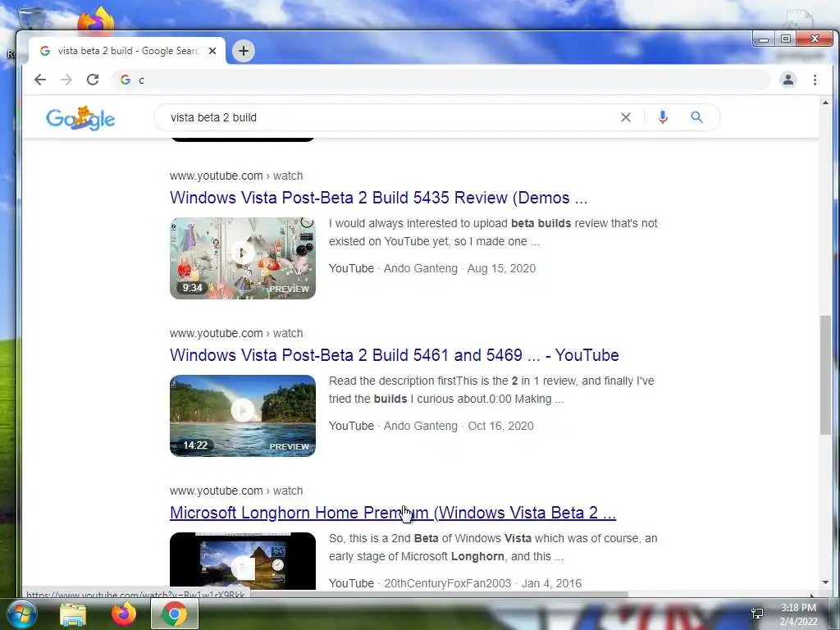Open the Firefox desktop shortcut behind Chrome
Viewport: 840px width, 630px height.
tap(96, 20)
